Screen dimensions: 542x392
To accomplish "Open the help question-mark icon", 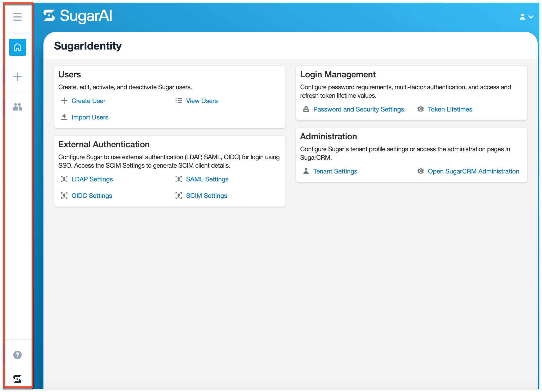I will pyautogui.click(x=17, y=355).
